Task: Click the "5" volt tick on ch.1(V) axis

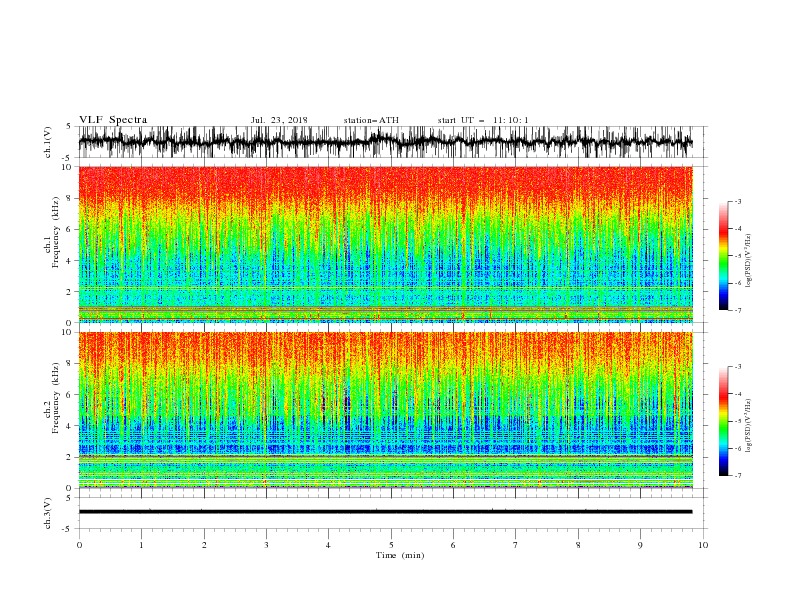Action: (x=69, y=127)
